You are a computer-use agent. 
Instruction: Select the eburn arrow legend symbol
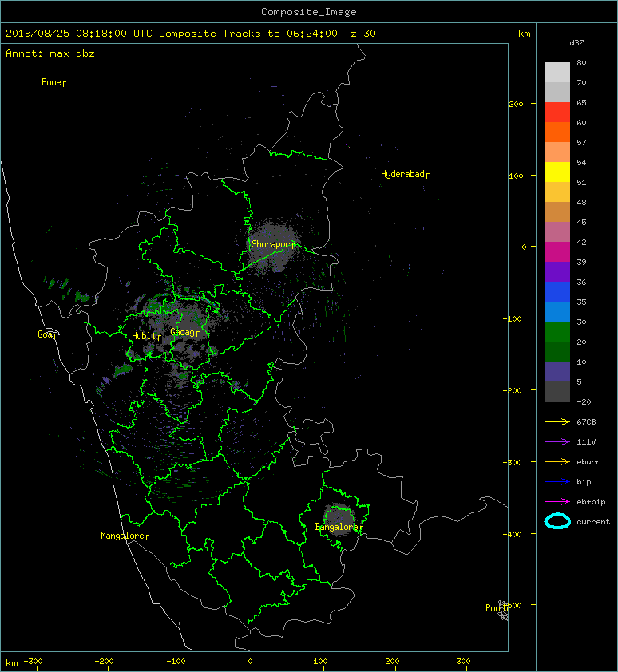tap(557, 461)
